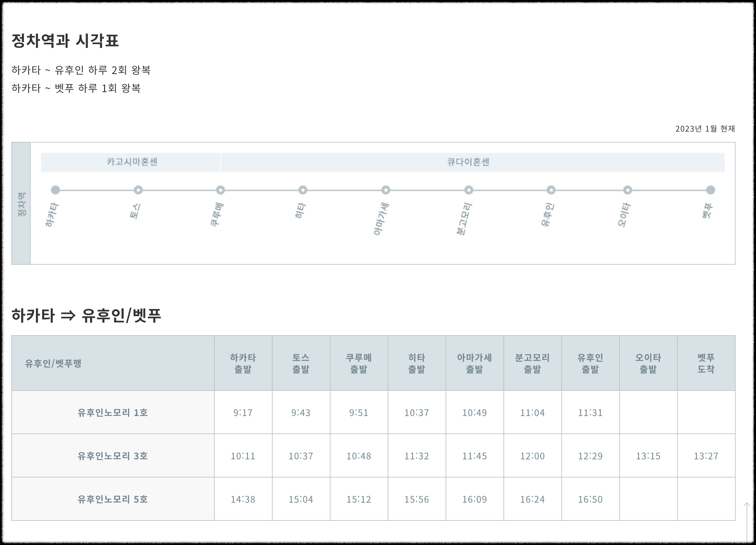
Task: Click the 정차역과 시각표 heading
Action: point(65,41)
